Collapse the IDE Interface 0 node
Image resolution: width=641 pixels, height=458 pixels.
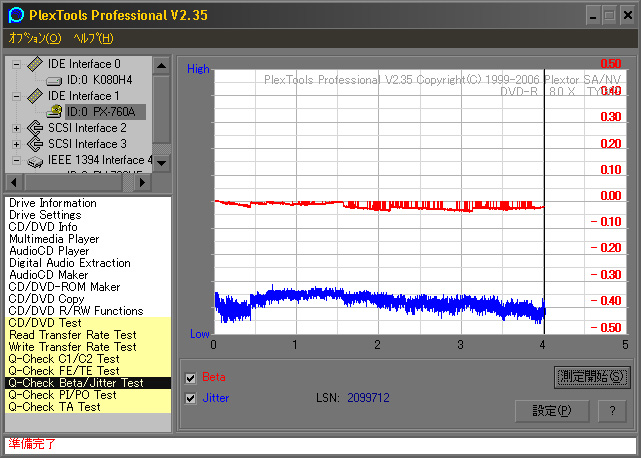(16, 64)
